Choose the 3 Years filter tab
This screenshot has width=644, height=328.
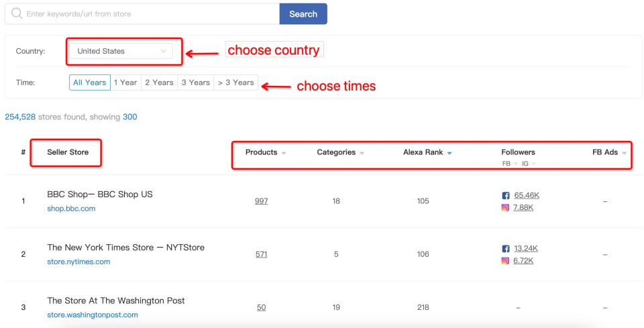[x=195, y=83]
